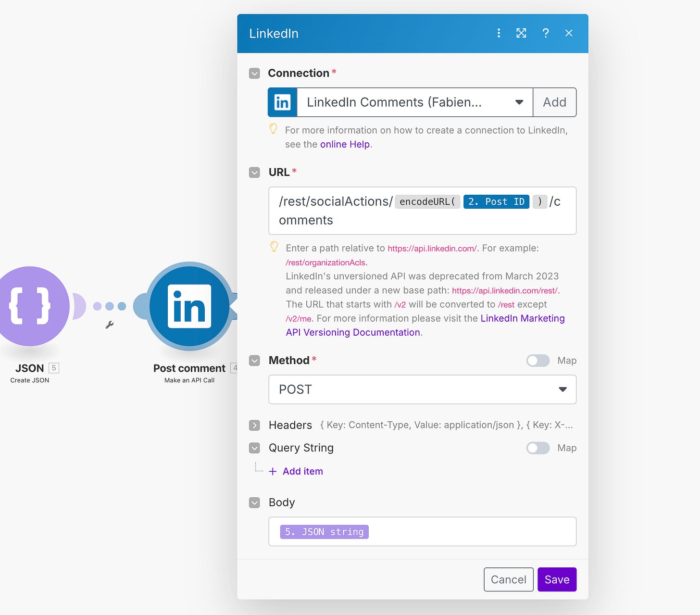Open help via the question mark icon

(x=546, y=33)
